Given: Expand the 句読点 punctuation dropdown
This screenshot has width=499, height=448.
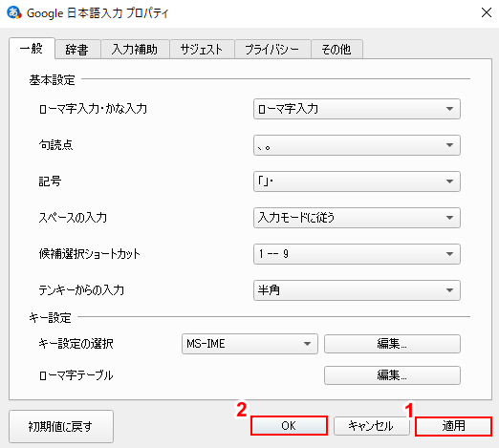Looking at the screenshot, I should pyautogui.click(x=357, y=145).
